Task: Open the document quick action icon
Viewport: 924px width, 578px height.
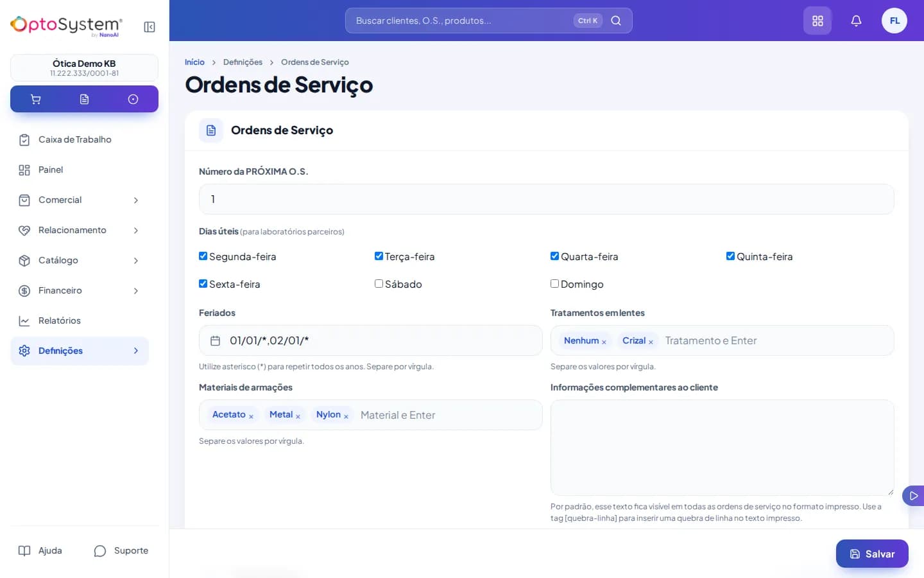Action: click(84, 99)
